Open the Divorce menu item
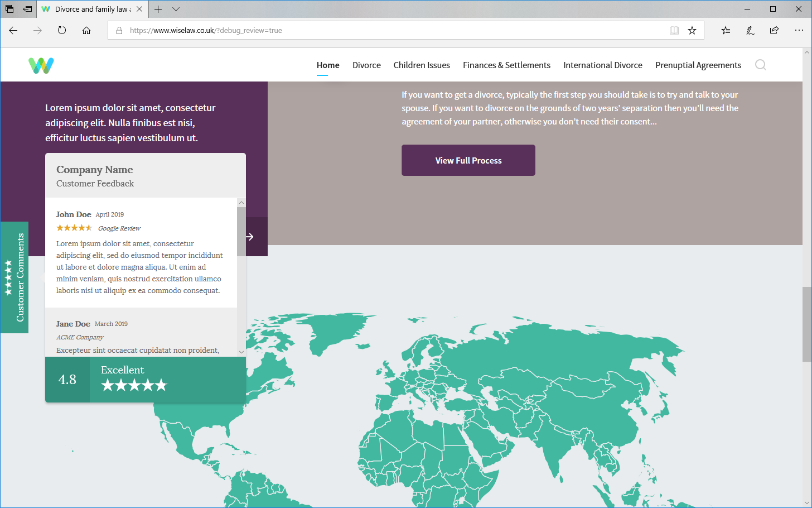Image resolution: width=812 pixels, height=508 pixels. pos(366,65)
